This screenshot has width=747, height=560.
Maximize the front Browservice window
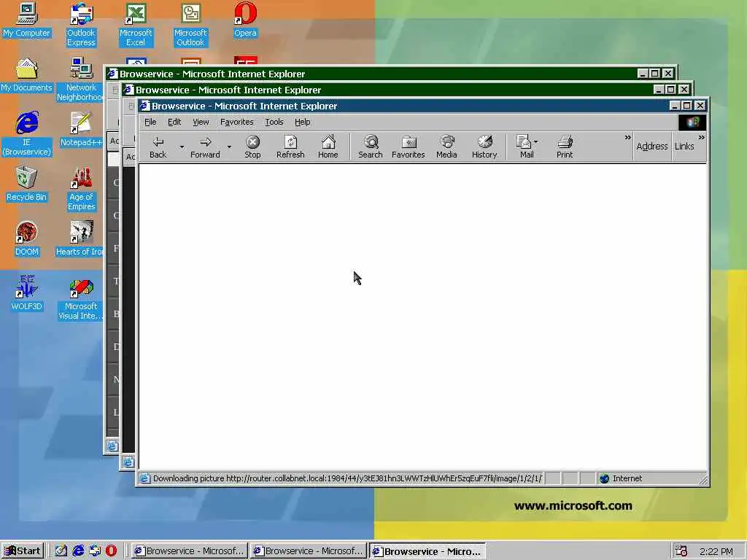(686, 106)
